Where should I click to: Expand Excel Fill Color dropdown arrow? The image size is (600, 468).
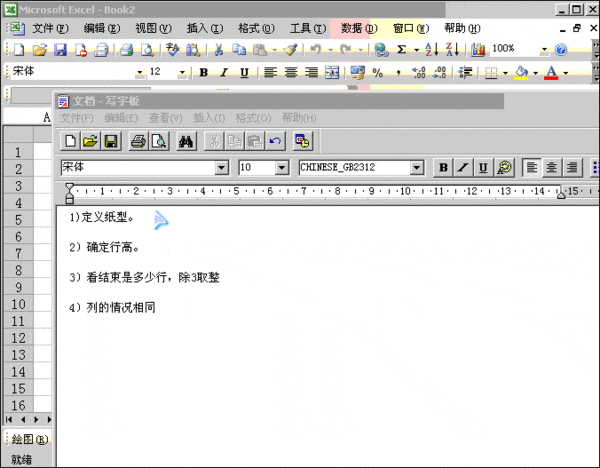tap(535, 72)
